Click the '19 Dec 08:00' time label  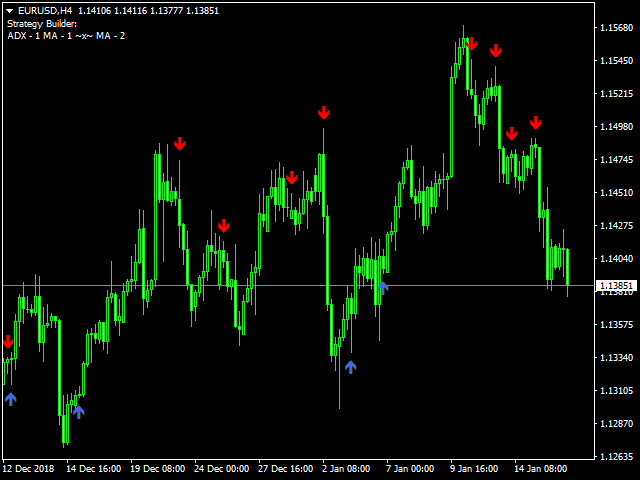(158, 469)
